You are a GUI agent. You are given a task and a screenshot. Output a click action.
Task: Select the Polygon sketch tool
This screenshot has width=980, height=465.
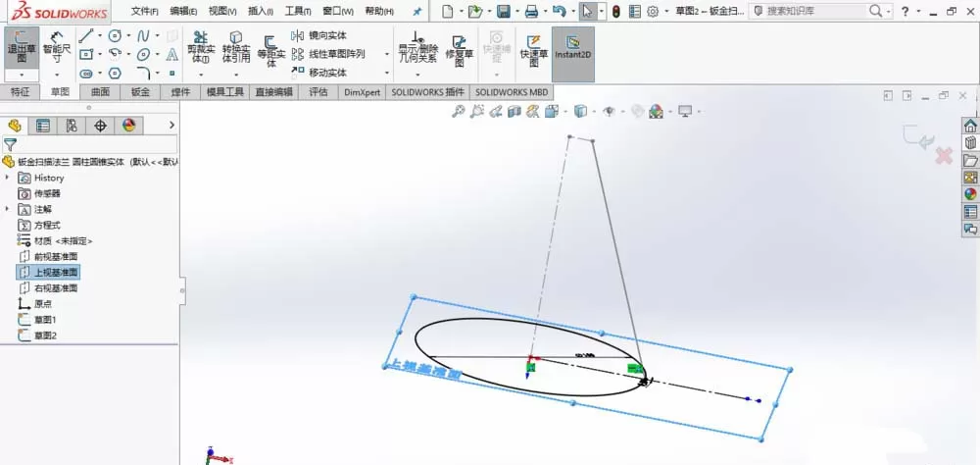(x=115, y=74)
